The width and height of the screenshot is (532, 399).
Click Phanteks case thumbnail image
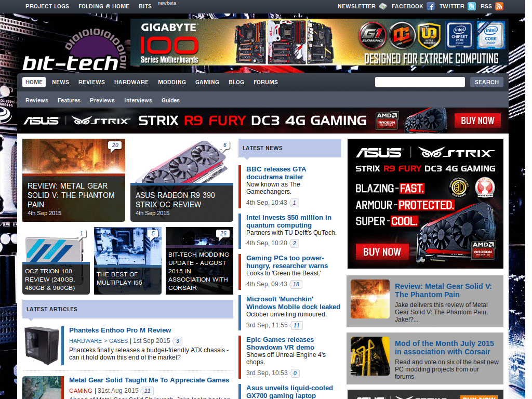coord(42,345)
